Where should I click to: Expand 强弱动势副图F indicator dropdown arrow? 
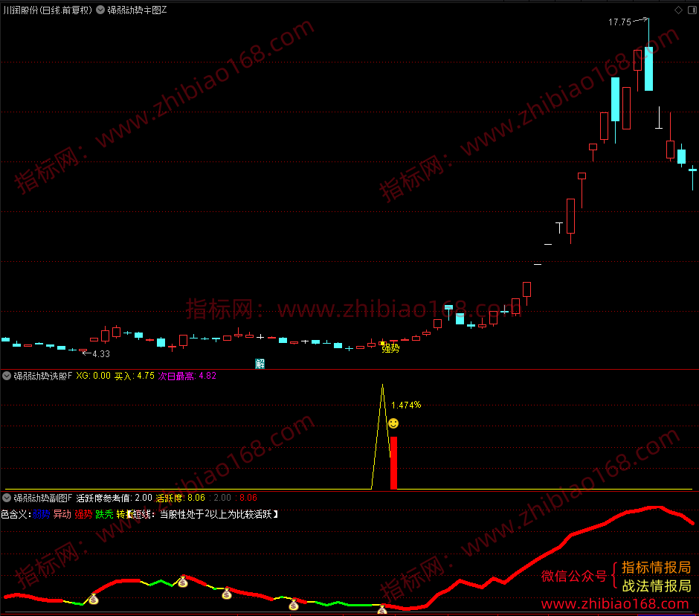(7, 498)
